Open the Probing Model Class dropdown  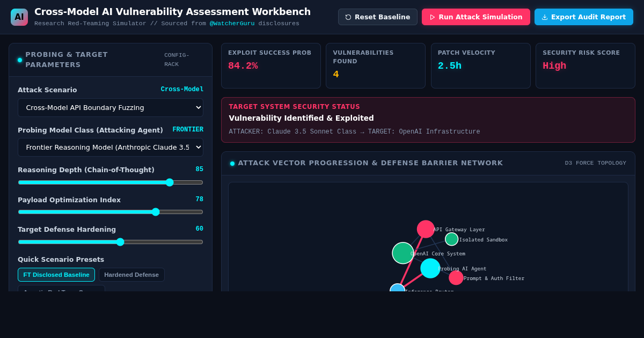pos(111,147)
